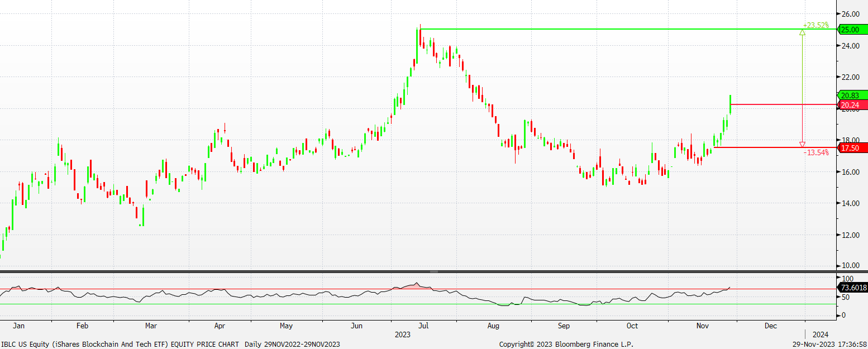Click the green 25.00 price tag
The height and width of the screenshot is (349, 868).
coord(853,29)
